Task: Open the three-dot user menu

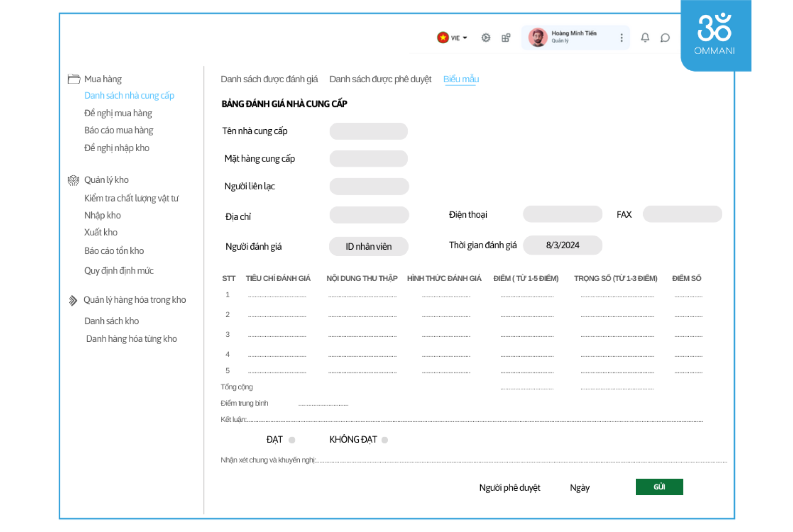Action: click(621, 38)
